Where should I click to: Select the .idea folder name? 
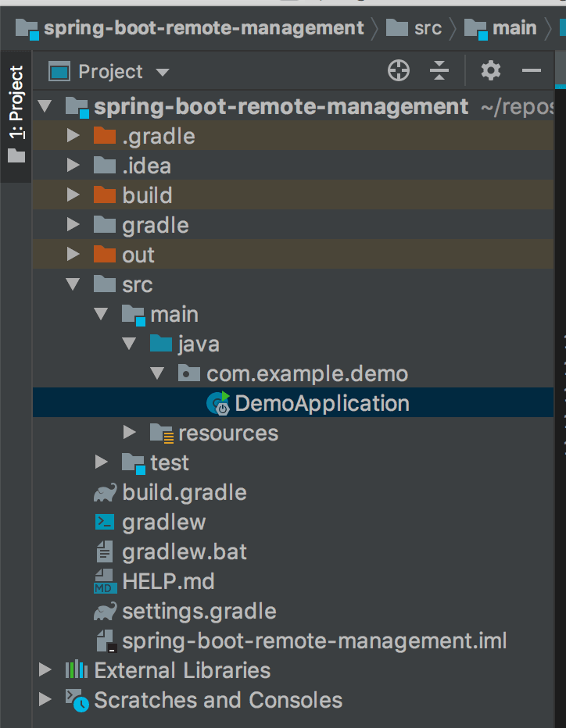[x=146, y=166]
